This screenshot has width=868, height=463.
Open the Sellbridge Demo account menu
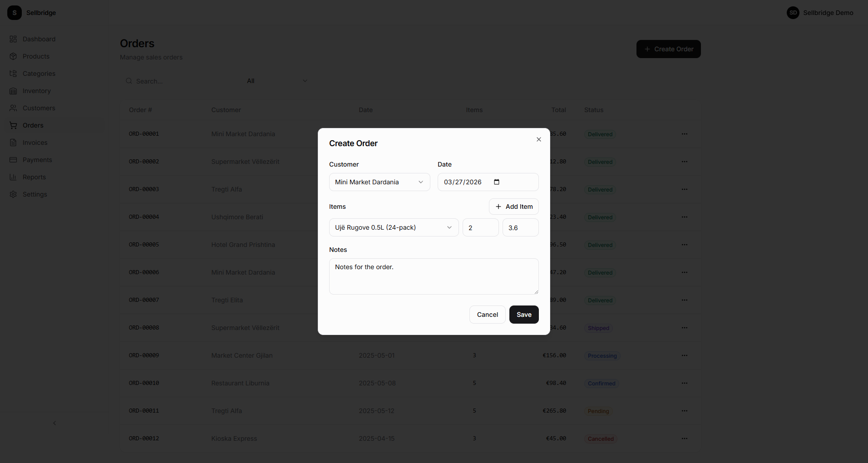coord(820,13)
